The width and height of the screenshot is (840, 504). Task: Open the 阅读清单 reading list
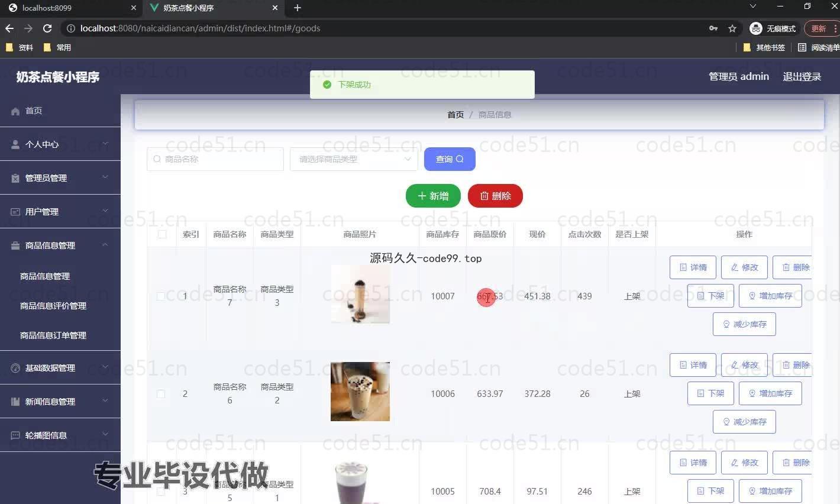[x=819, y=47]
